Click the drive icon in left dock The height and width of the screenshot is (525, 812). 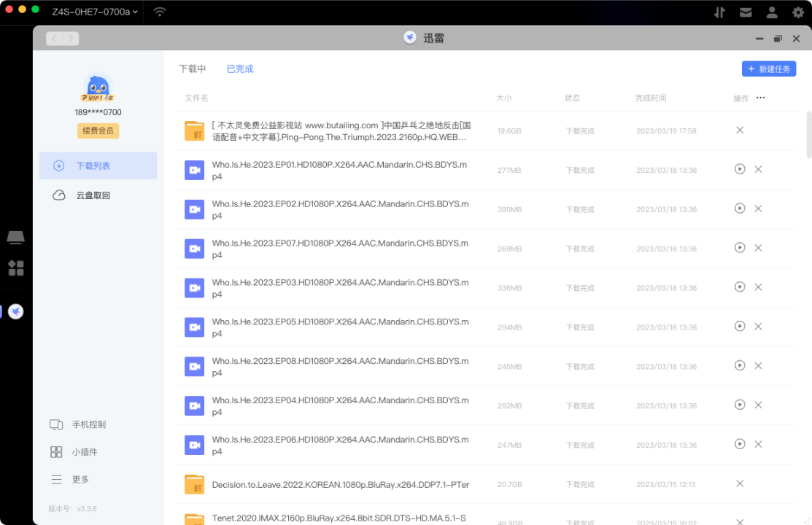click(x=15, y=237)
